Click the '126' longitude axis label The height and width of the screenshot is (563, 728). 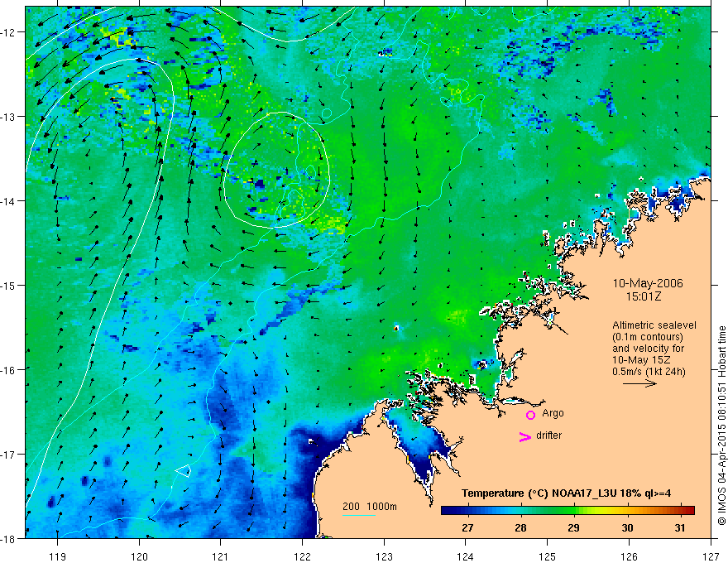(629, 556)
